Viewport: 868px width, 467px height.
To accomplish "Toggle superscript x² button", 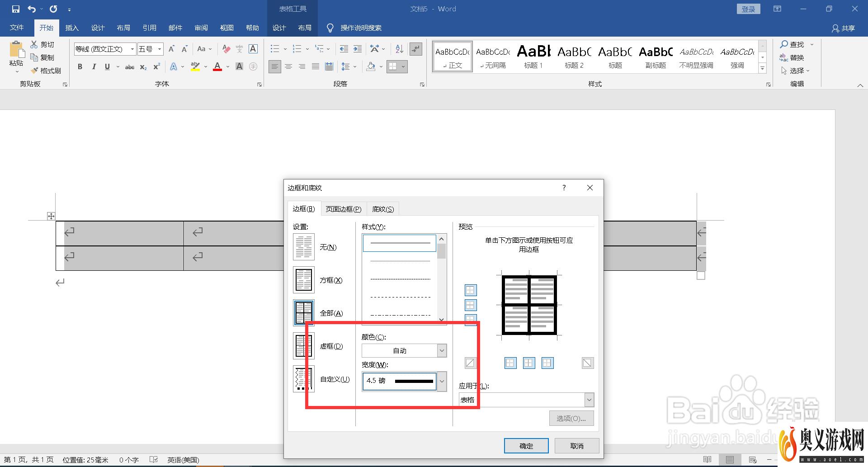I will click(156, 66).
